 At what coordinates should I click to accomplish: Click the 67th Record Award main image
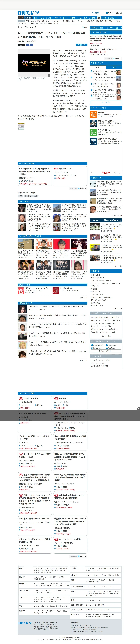pyautogui.click(x=34, y=63)
